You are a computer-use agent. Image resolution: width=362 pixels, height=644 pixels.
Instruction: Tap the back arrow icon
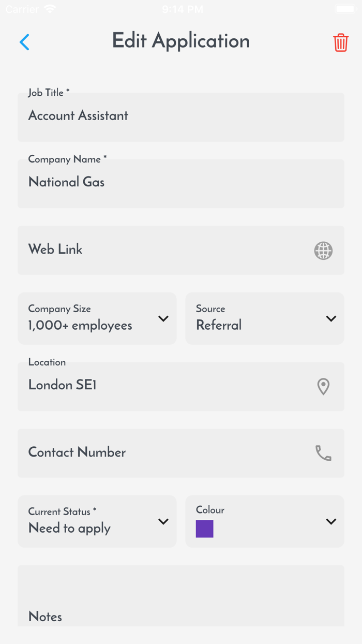pos(24,42)
